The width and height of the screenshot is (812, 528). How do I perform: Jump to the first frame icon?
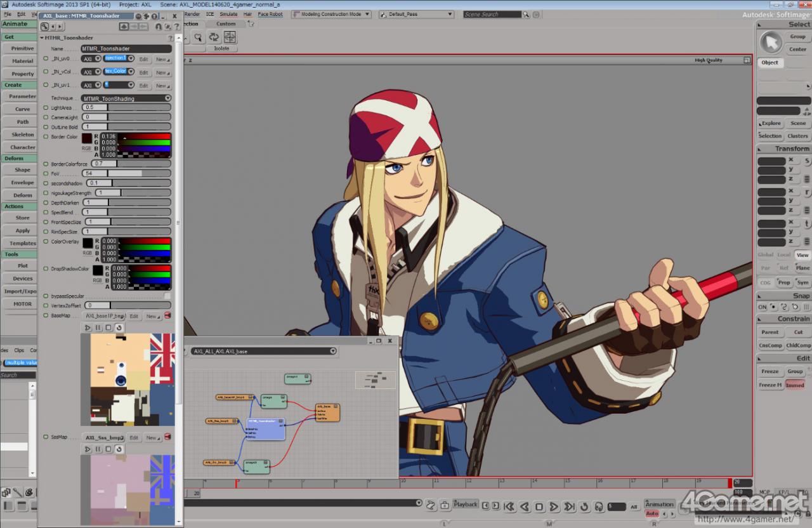509,506
